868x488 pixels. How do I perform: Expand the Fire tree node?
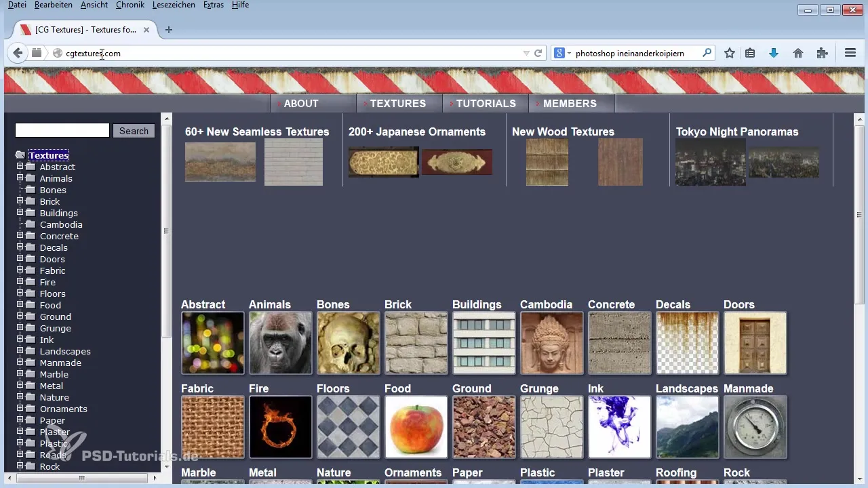click(x=20, y=281)
